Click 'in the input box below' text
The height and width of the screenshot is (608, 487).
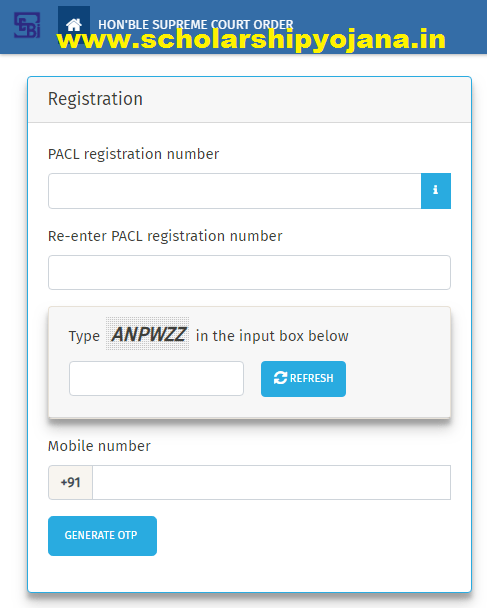(272, 336)
